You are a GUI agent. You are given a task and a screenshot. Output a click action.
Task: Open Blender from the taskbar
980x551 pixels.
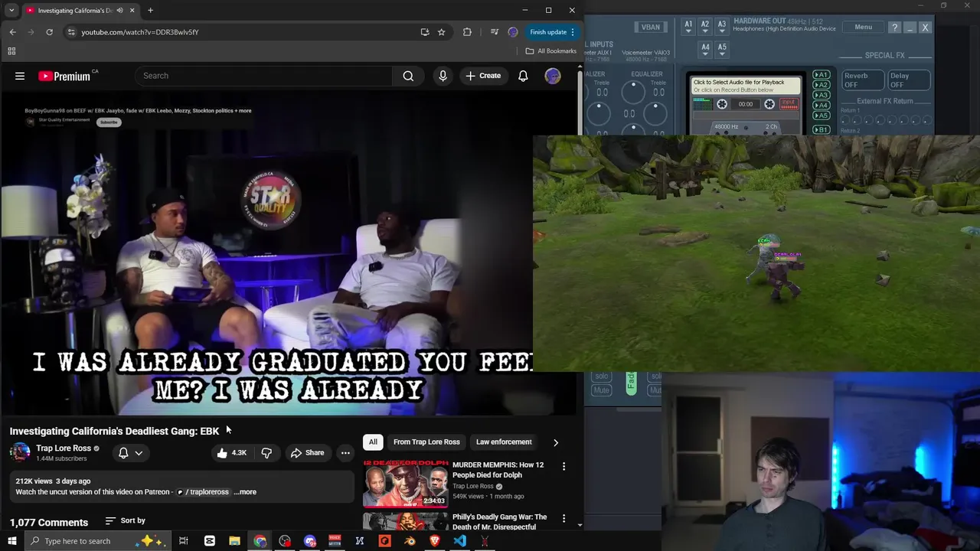410,541
